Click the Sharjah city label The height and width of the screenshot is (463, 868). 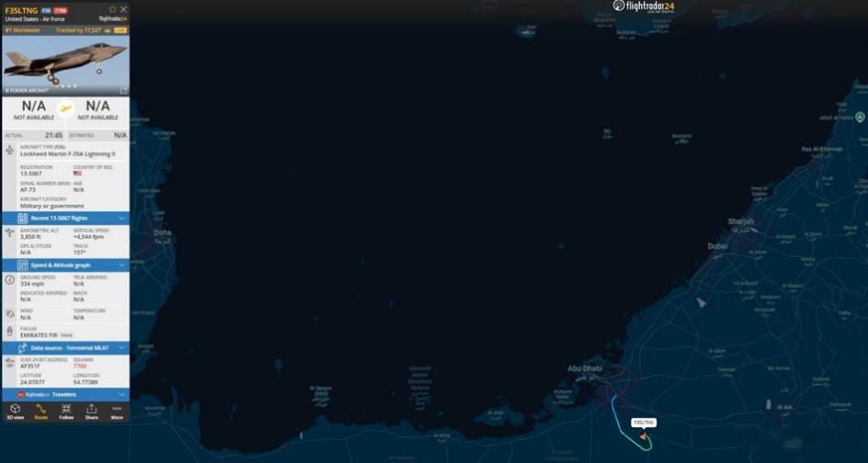pyautogui.click(x=740, y=221)
